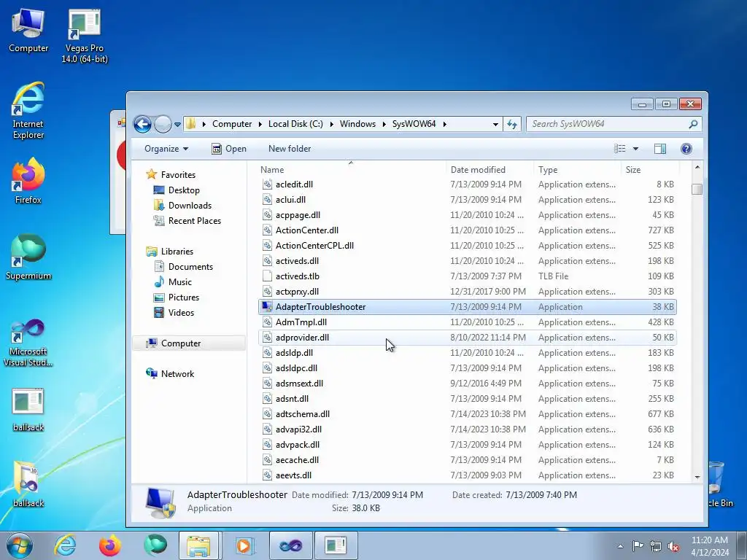Open Downloads in Favorites
747x560 pixels.
pyautogui.click(x=190, y=205)
